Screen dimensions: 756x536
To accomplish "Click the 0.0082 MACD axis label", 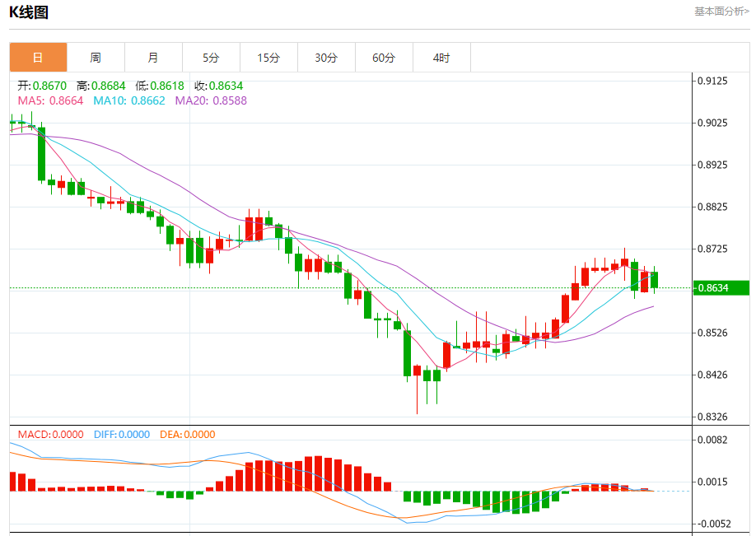I will pos(712,440).
